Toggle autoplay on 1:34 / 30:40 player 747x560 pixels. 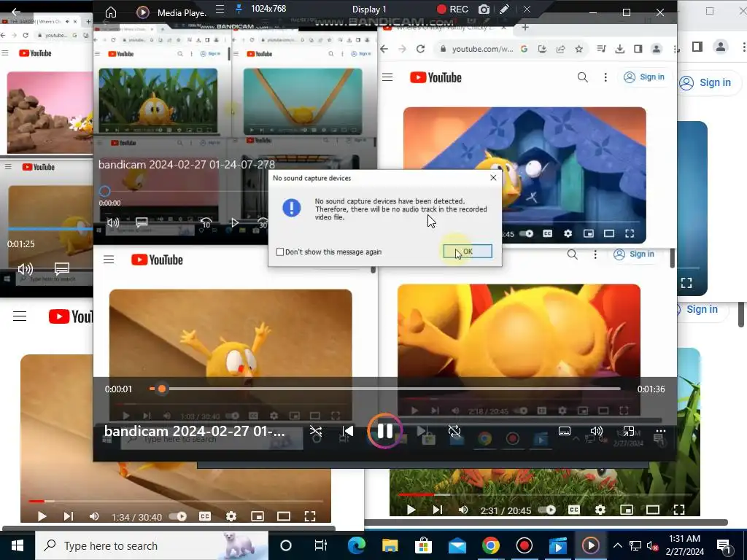(179, 516)
